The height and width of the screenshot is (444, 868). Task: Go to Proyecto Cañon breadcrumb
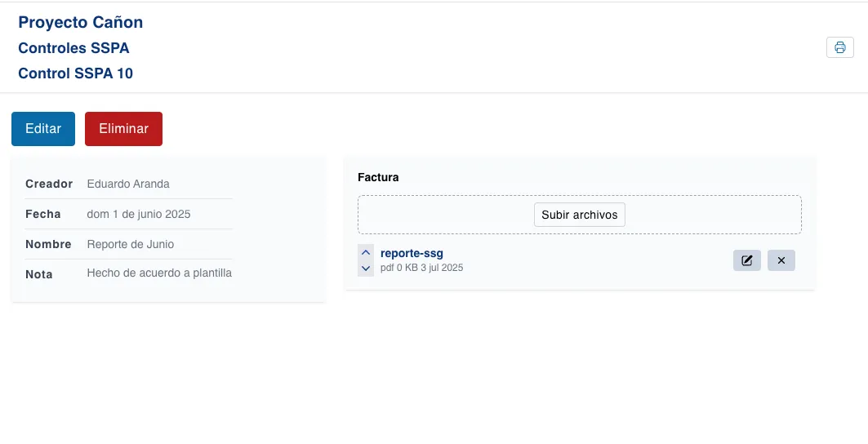(x=80, y=22)
